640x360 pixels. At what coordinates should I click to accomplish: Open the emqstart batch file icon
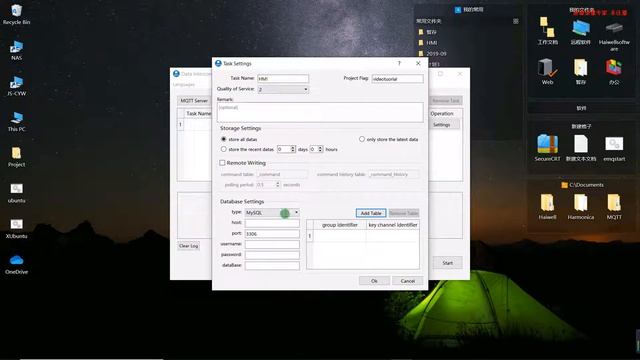(x=614, y=148)
